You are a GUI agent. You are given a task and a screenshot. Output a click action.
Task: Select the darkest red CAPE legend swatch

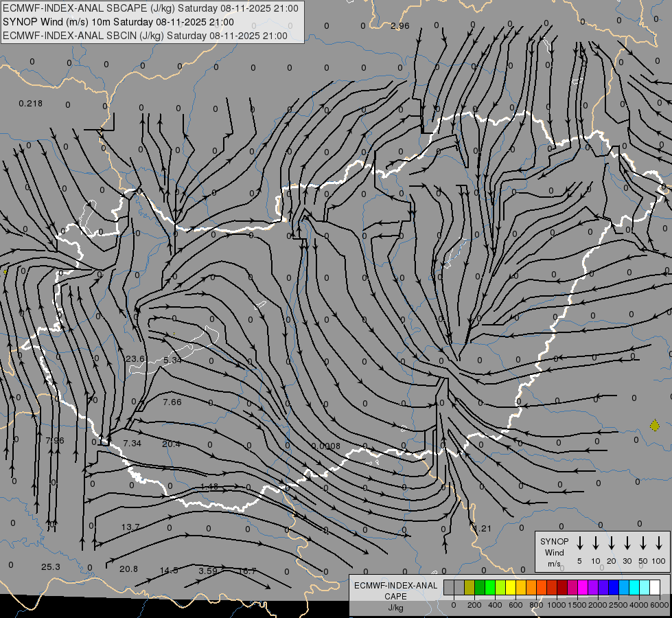coord(562,588)
